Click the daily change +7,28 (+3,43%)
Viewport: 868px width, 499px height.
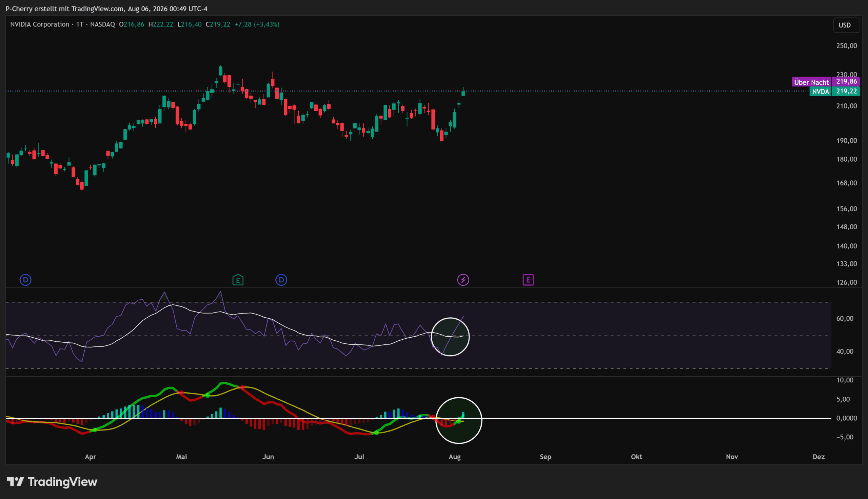257,24
